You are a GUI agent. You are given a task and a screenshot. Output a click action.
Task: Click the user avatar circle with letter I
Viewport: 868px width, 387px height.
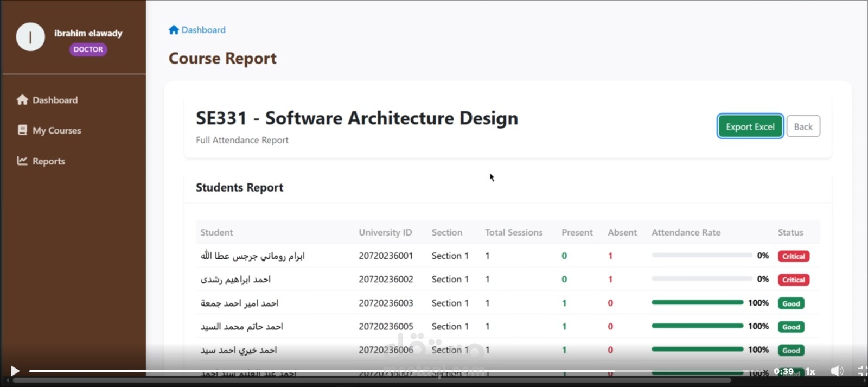pos(30,37)
